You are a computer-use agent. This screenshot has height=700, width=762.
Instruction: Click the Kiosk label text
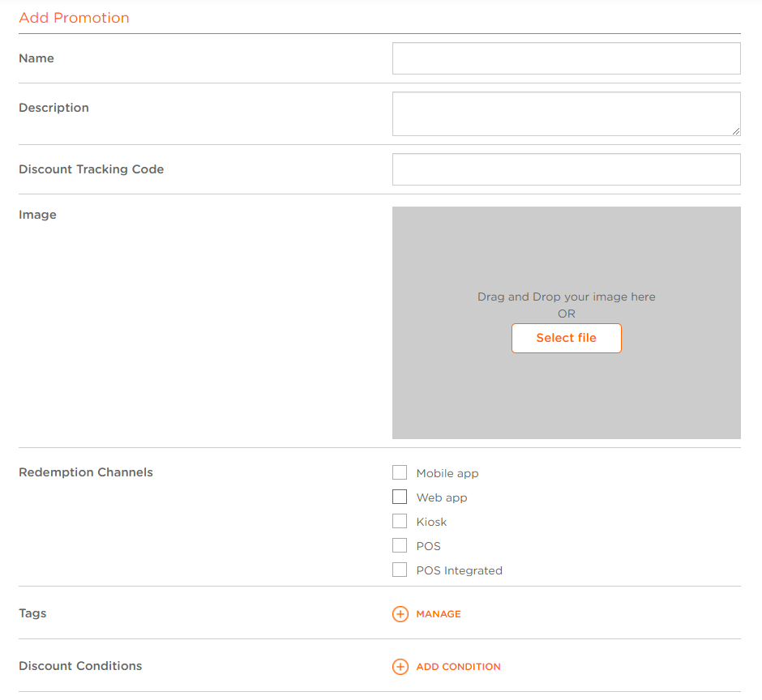(x=431, y=522)
